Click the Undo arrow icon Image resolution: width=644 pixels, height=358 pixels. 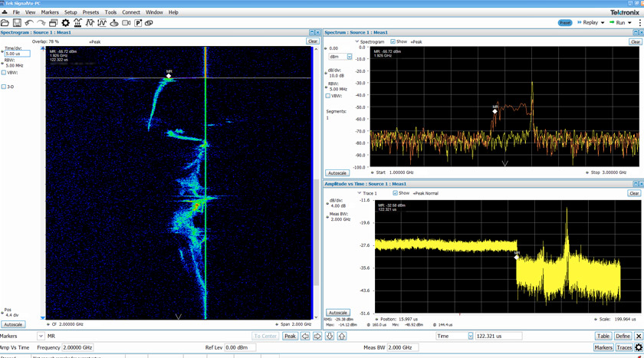click(x=29, y=23)
